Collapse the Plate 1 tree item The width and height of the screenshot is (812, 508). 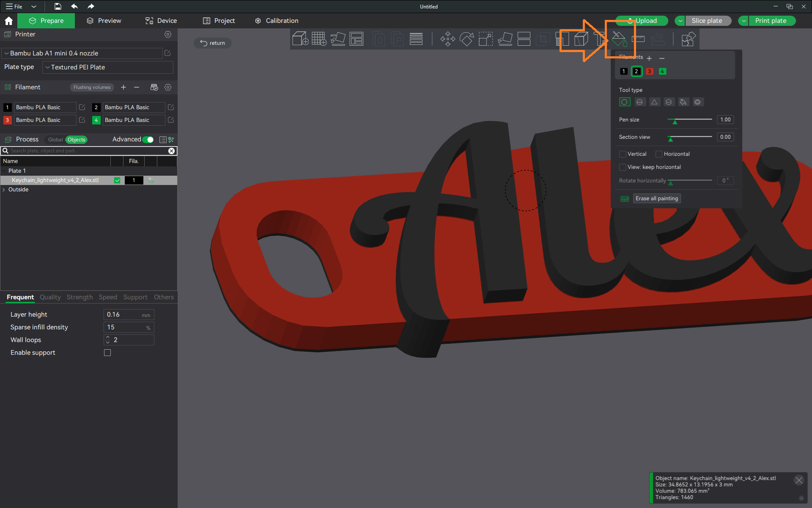pyautogui.click(x=4, y=171)
